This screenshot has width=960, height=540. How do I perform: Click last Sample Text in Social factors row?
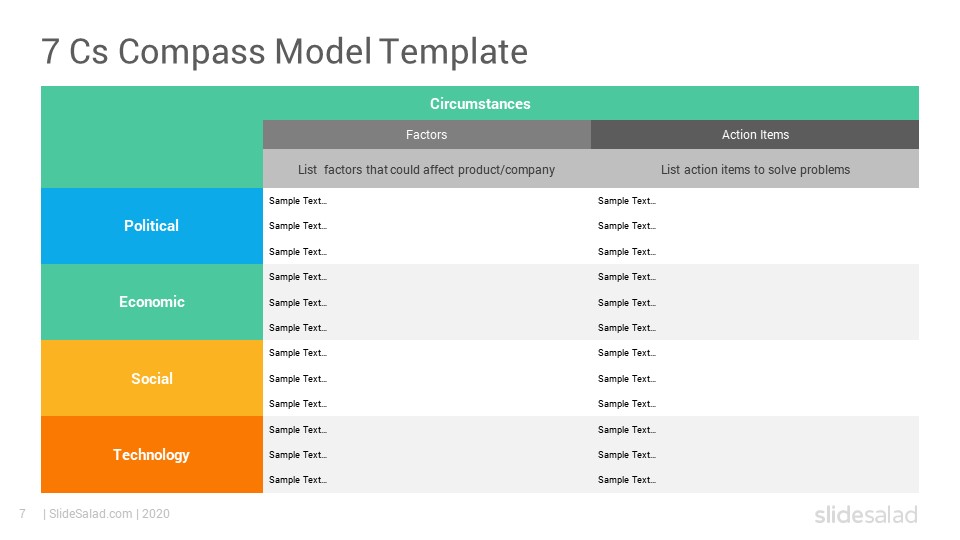[x=298, y=404]
